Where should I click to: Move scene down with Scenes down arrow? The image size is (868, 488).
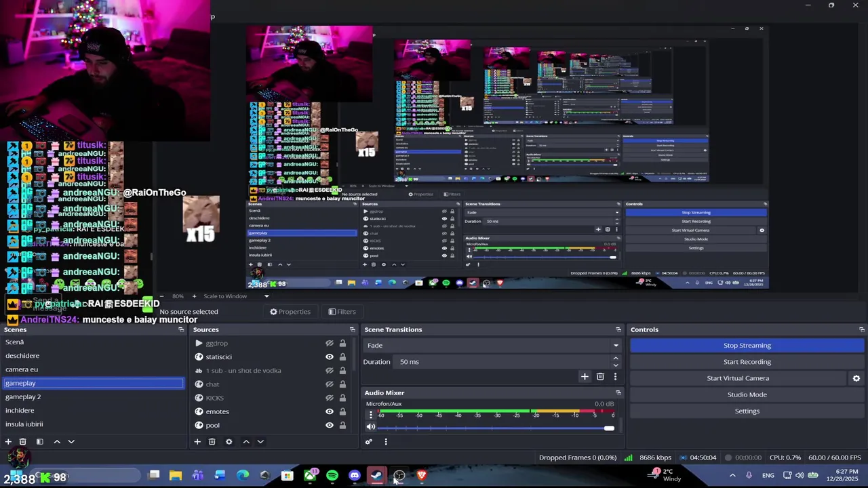point(71,441)
